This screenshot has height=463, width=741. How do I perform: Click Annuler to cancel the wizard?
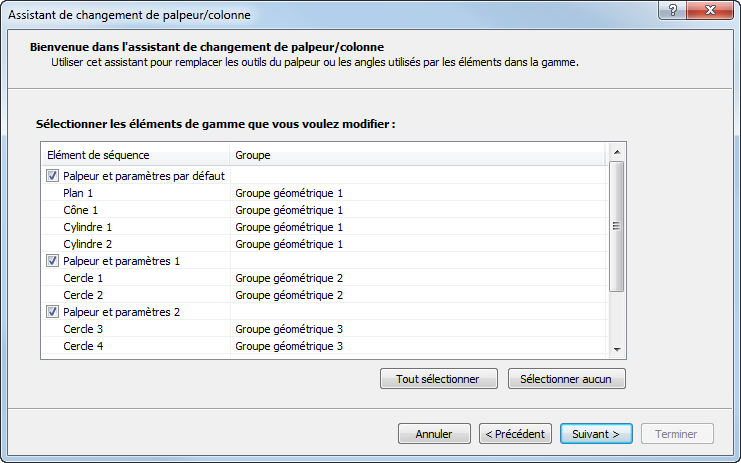[x=434, y=434]
